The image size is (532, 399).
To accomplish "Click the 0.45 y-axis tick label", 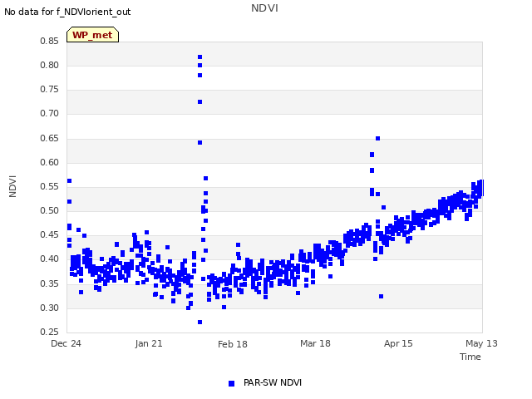I will pyautogui.click(x=49, y=234).
